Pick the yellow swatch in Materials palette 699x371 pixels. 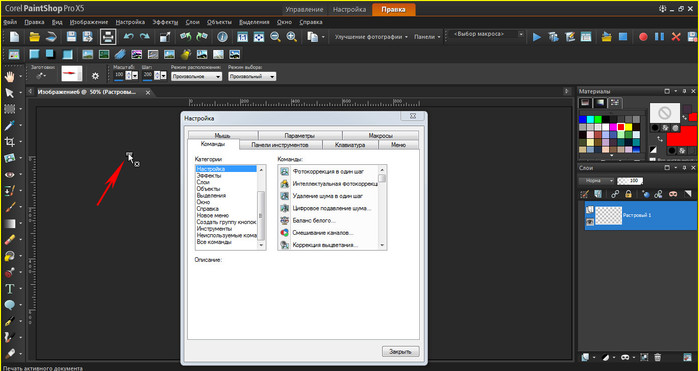[628, 127]
